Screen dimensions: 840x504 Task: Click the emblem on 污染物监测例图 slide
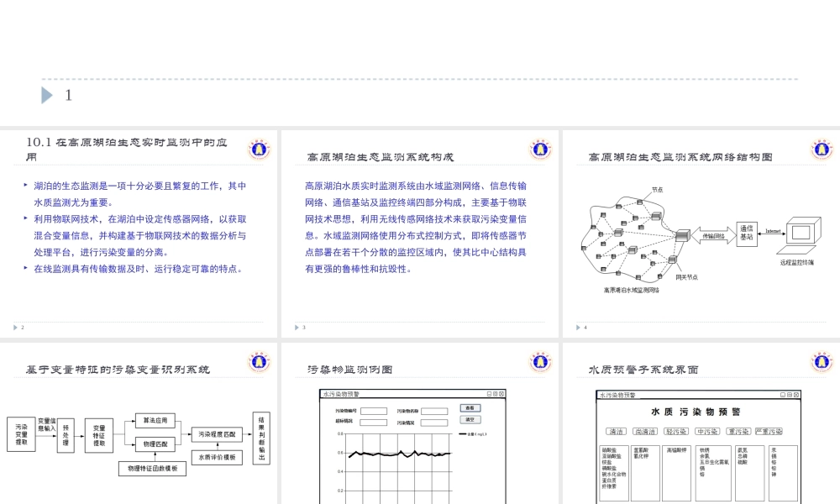541,360
